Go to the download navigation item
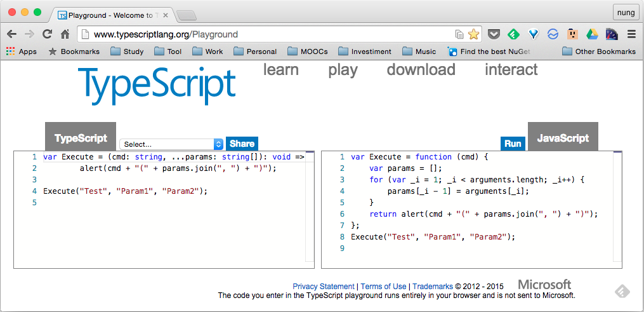Image resolution: width=644 pixels, height=312 pixels. click(x=421, y=69)
